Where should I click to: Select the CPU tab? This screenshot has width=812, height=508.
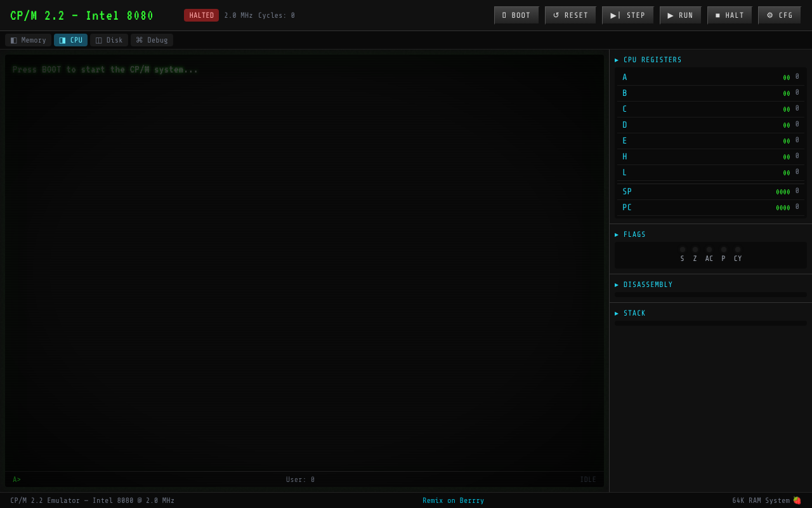(x=70, y=40)
